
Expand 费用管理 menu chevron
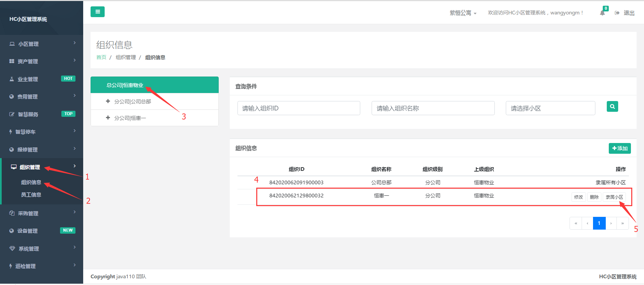point(74,96)
